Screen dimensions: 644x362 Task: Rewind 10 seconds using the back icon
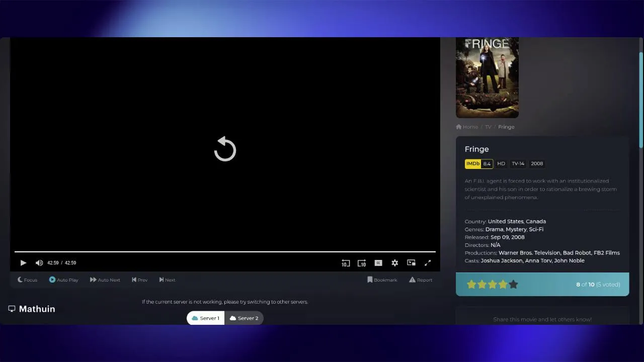pyautogui.click(x=346, y=263)
